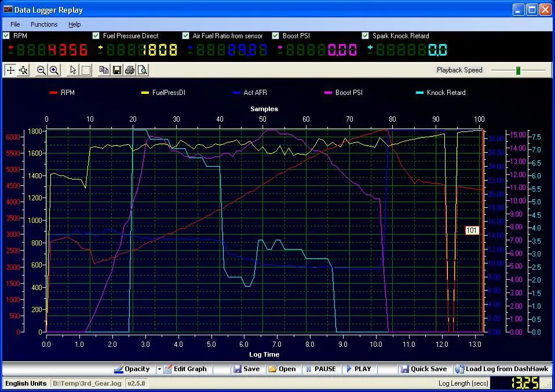Image resolution: width=555 pixels, height=392 pixels.
Task: Click the zoom-with-pan magnifier tool
Action: [23, 70]
